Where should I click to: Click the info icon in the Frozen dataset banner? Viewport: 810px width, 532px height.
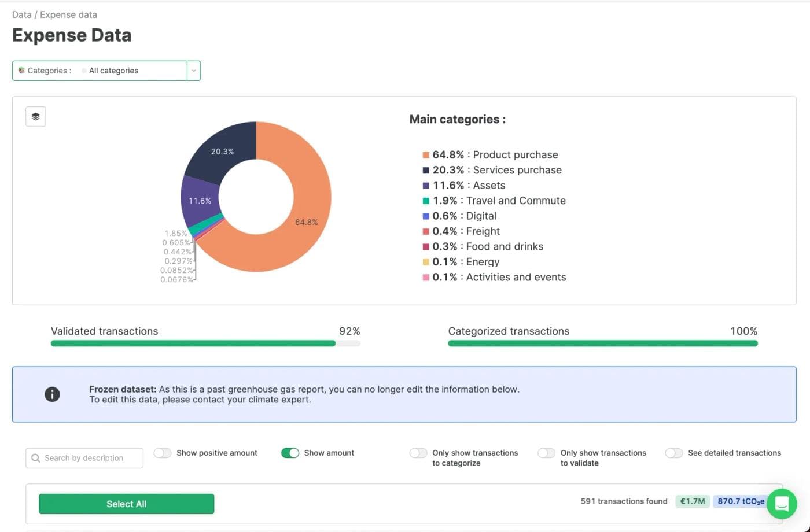click(52, 394)
